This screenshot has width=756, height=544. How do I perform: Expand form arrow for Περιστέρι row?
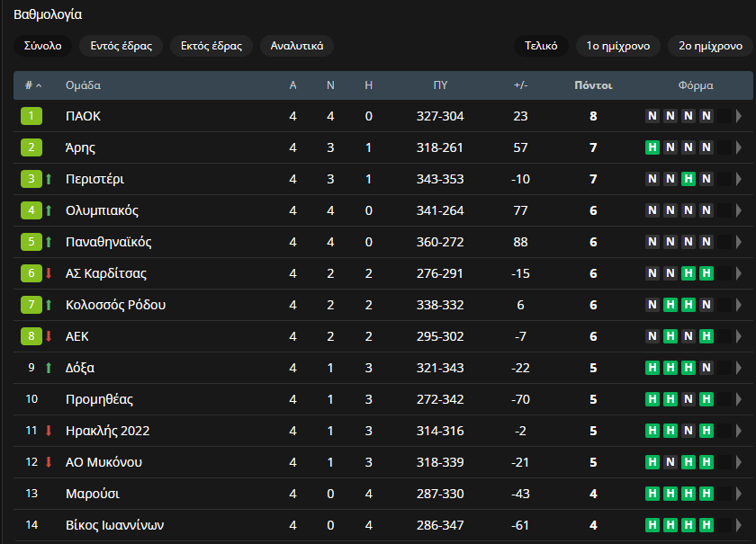click(739, 179)
